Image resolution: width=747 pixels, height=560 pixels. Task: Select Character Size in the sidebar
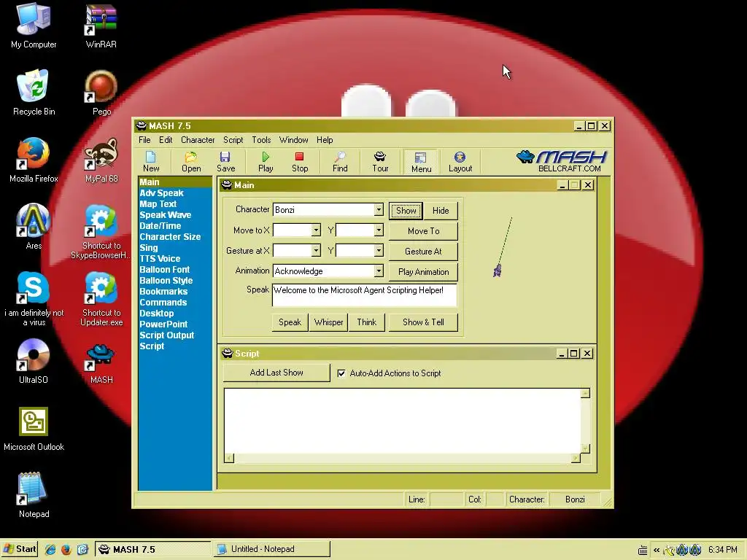click(x=170, y=237)
